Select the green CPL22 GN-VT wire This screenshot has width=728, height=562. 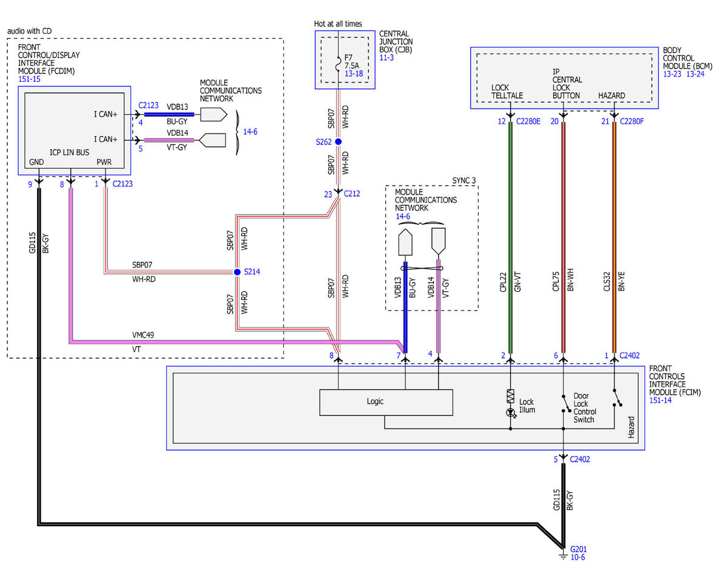[x=510, y=236]
